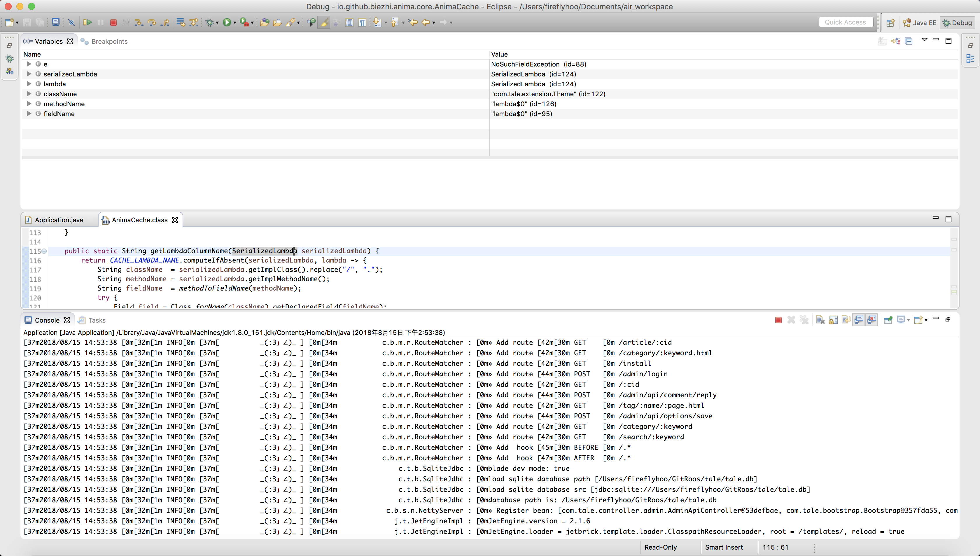
Task: Click the Resume debug button
Action: click(x=87, y=22)
